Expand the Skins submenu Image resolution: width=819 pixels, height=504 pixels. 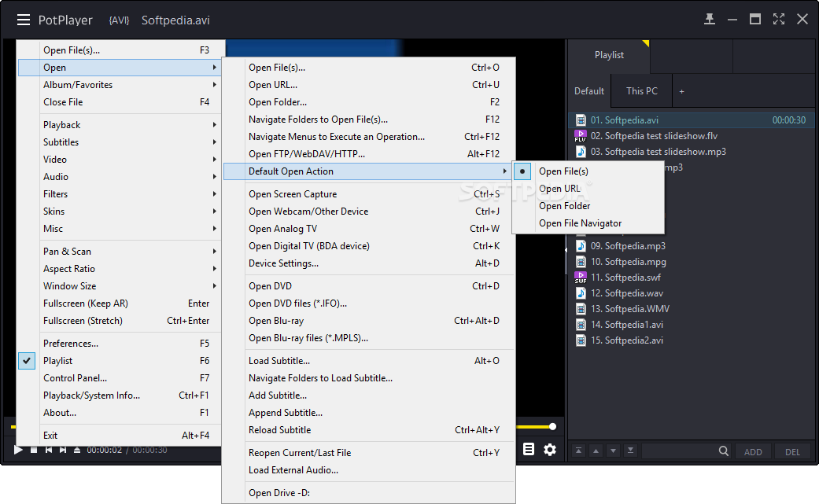click(120, 211)
